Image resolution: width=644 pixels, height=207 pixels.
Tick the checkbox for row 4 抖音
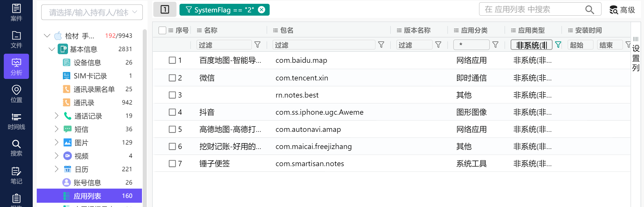(172, 112)
